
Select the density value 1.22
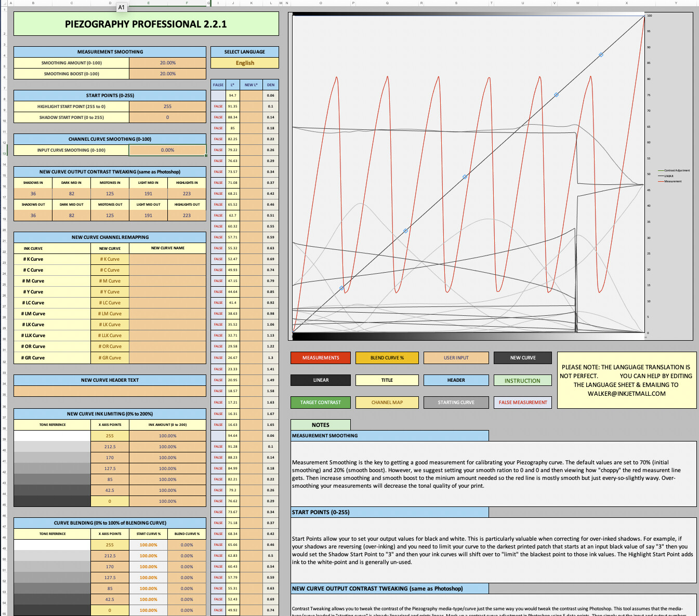pyautogui.click(x=271, y=346)
